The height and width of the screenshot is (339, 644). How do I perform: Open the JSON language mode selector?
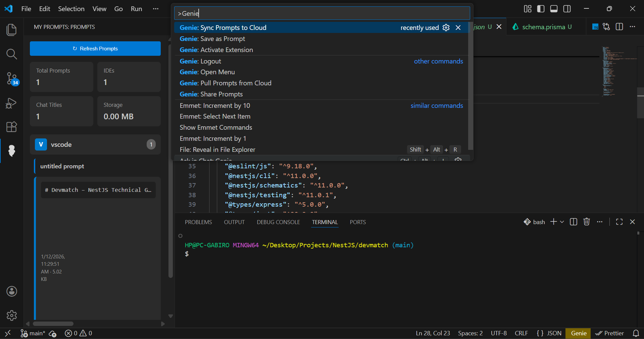click(x=549, y=333)
